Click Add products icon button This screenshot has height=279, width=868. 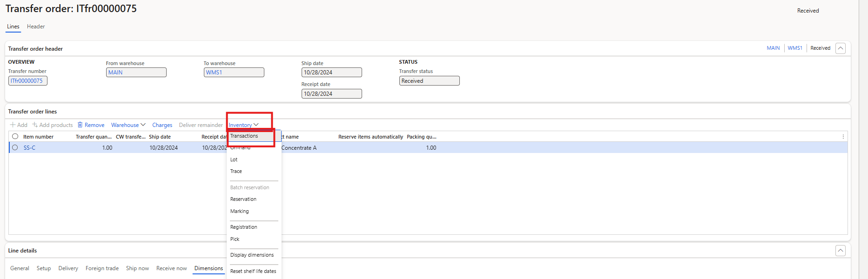pyautogui.click(x=35, y=125)
